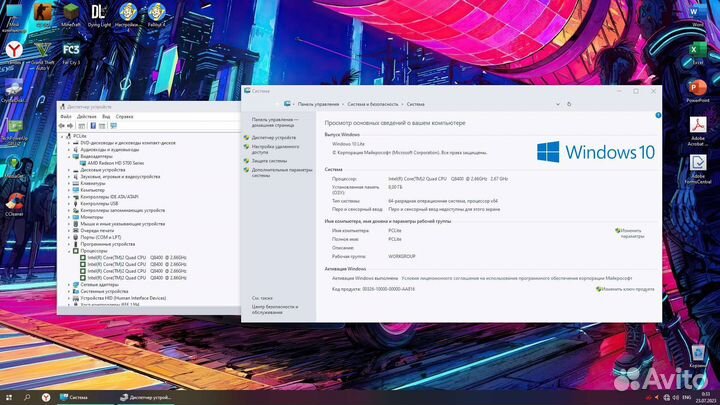This screenshot has width=720, height=405.
Task: Open the Recycle Bin desktop icon
Action: coord(698,356)
